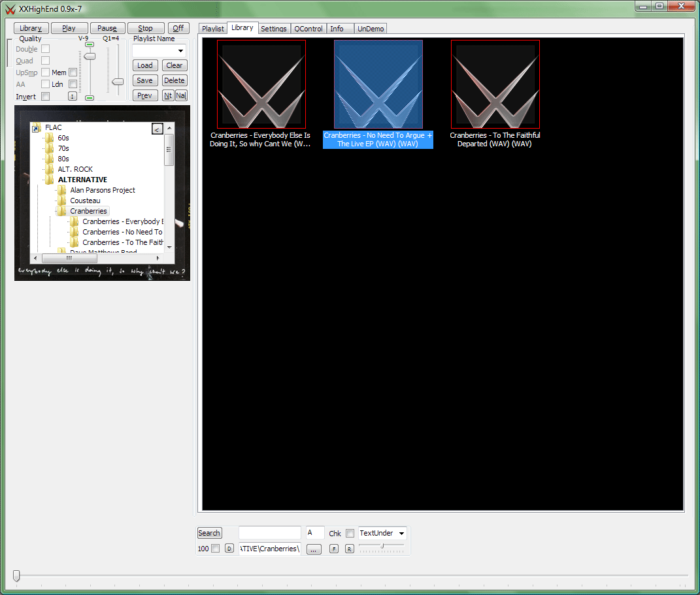The height and width of the screenshot is (595, 700).
Task: Click the playback position slider handle at bottom
Action: [x=16, y=575]
